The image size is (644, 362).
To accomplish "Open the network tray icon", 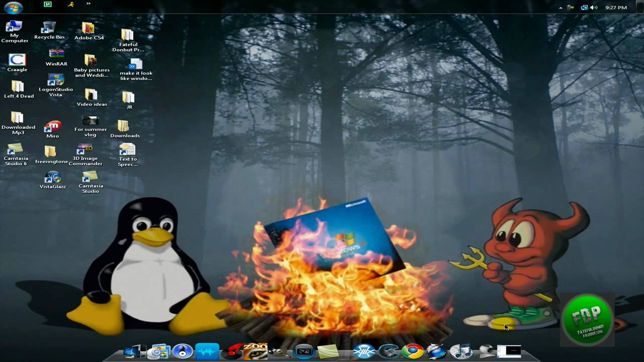I will click(x=585, y=8).
